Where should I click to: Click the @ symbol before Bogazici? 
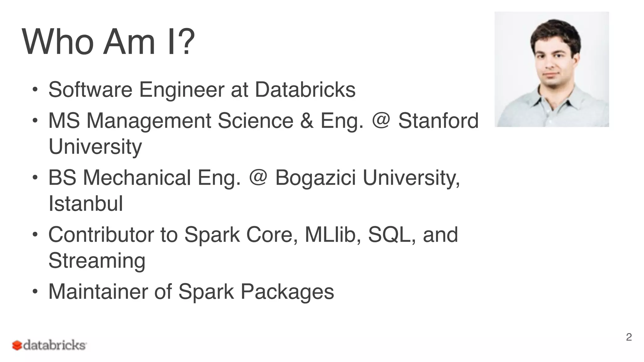tap(258, 178)
